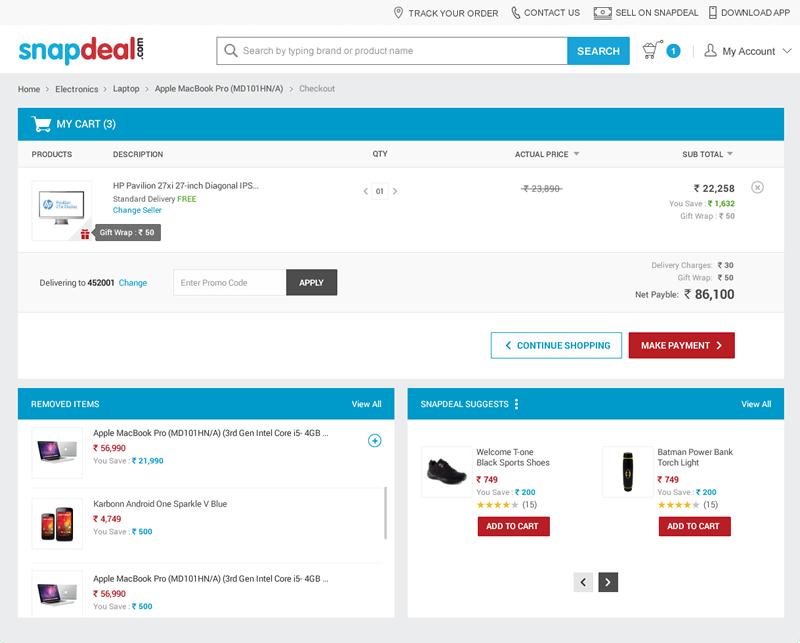
Task: Click the cart icon in My Cart header
Action: (x=41, y=124)
